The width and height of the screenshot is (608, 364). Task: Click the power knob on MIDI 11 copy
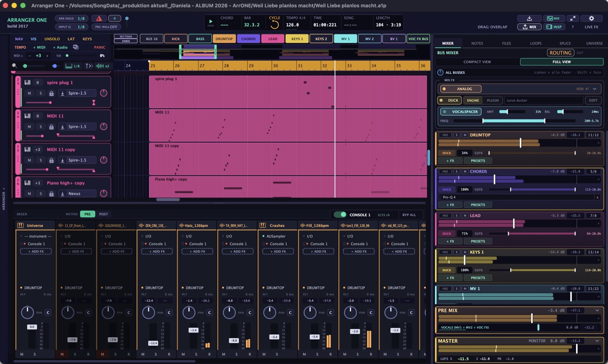tap(104, 160)
